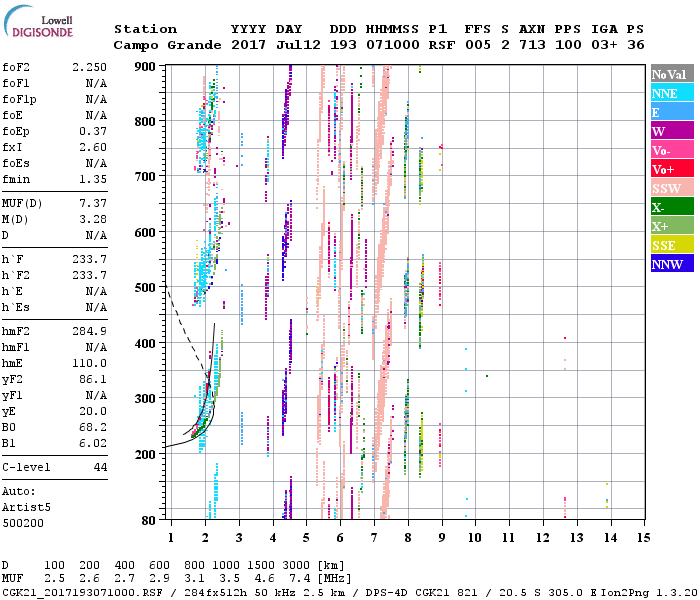The width and height of the screenshot is (700, 600).
Task: Select the X+ light green legend swatch
Action: pos(672,225)
